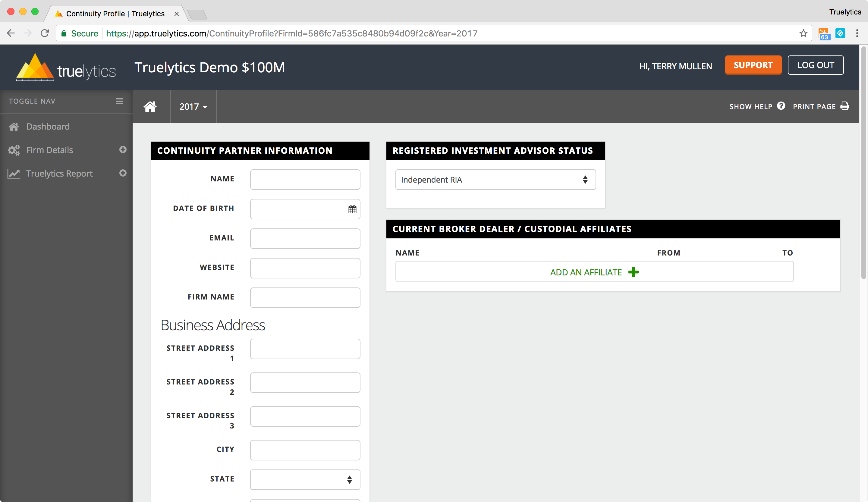Image resolution: width=868 pixels, height=502 pixels.
Task: Open Dashboard in sidebar
Action: (x=48, y=126)
